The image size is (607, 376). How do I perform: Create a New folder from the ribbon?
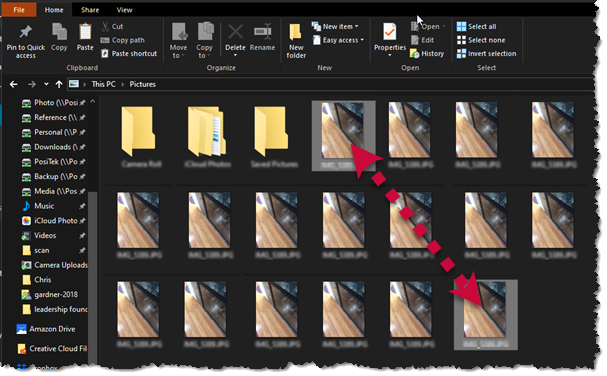pyautogui.click(x=296, y=41)
